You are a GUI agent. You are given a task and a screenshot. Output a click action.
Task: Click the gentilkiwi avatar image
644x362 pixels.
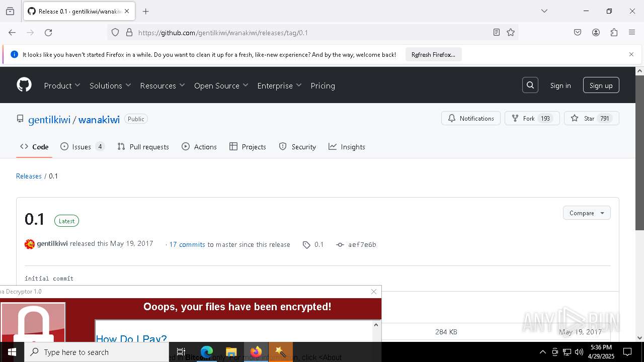(x=30, y=244)
